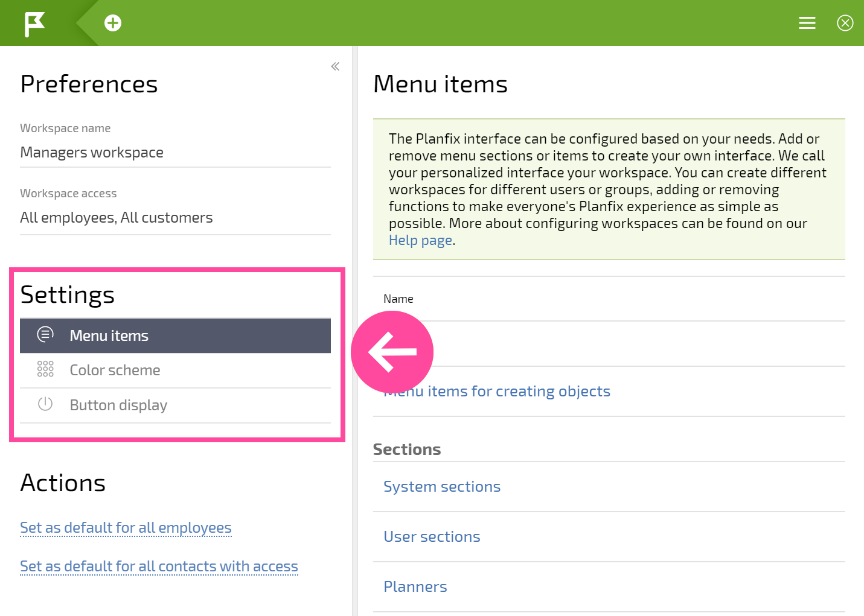Open Planners section
The width and height of the screenshot is (864, 616).
415,587
